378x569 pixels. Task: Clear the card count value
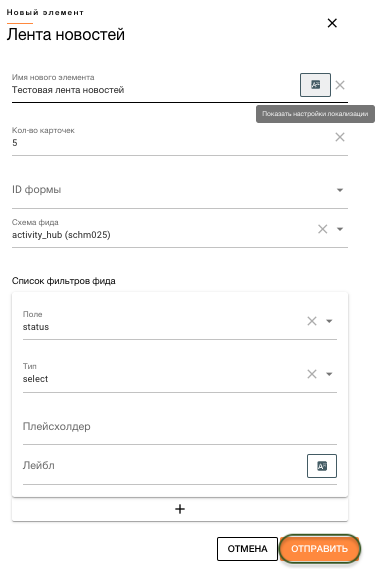tap(340, 137)
